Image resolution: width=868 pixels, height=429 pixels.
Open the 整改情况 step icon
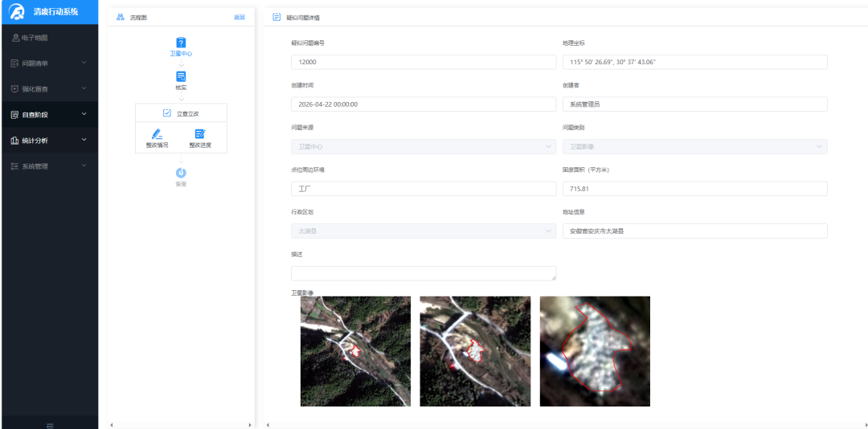[x=157, y=134]
